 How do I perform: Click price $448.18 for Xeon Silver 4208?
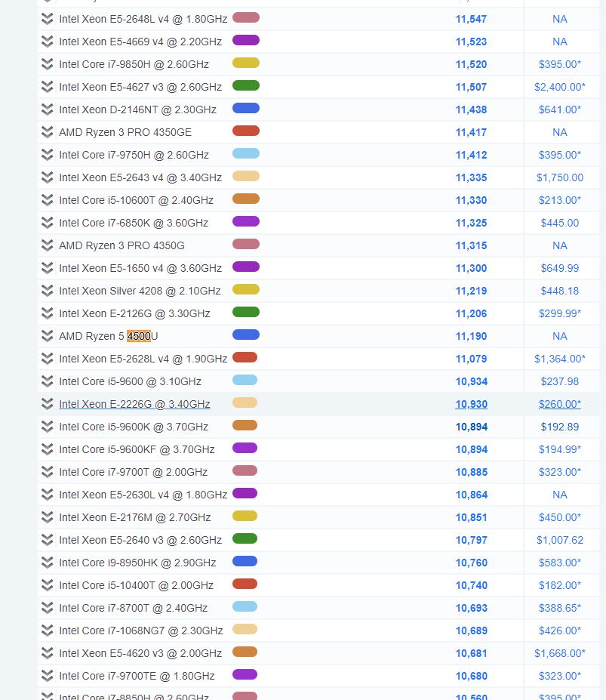(560, 291)
